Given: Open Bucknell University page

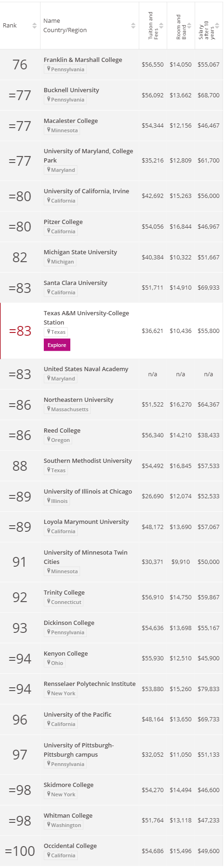Looking at the screenshot, I should coord(71,90).
